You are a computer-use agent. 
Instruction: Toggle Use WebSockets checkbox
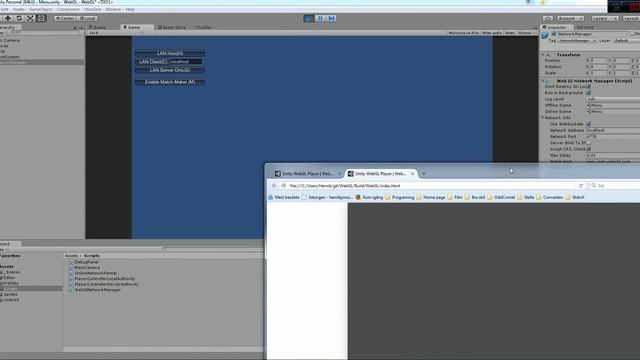tap(589, 124)
